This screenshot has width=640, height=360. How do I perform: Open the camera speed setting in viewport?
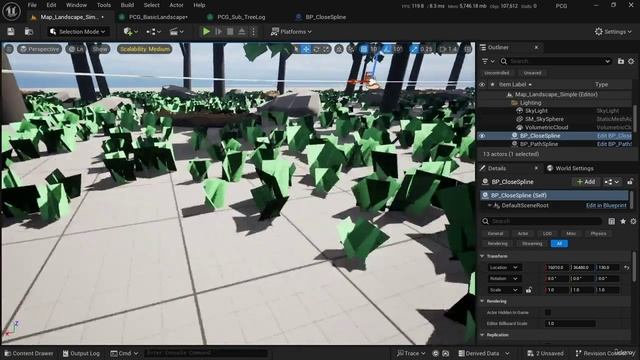click(x=449, y=49)
